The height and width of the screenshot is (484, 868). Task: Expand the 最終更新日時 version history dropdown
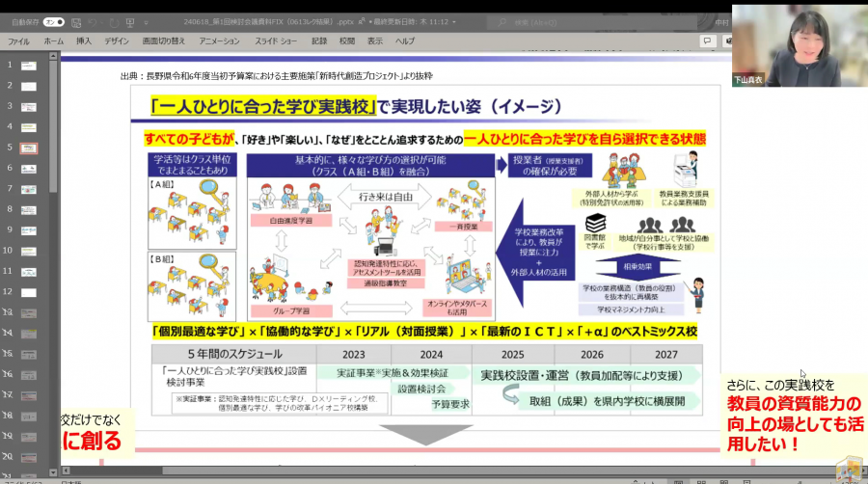pyautogui.click(x=454, y=22)
